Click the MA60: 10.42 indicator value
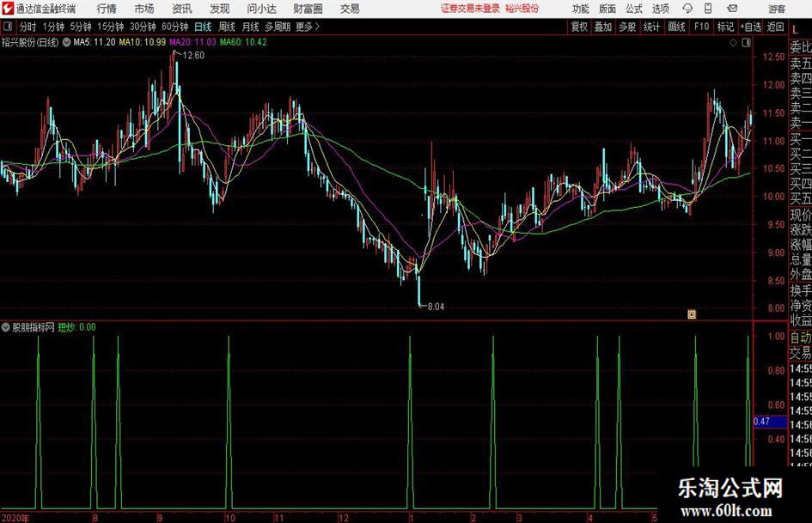The height and width of the screenshot is (523, 812). pyautogui.click(x=243, y=42)
